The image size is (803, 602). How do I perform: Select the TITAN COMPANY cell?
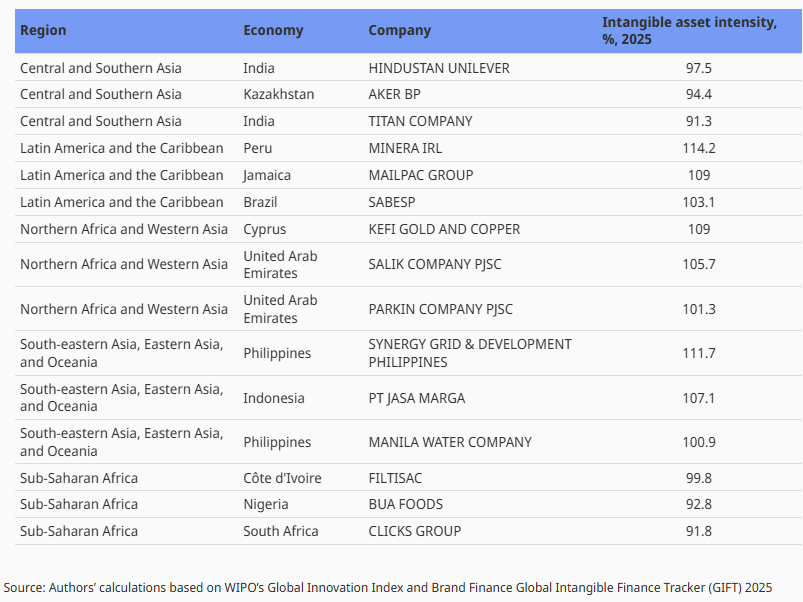(x=420, y=121)
